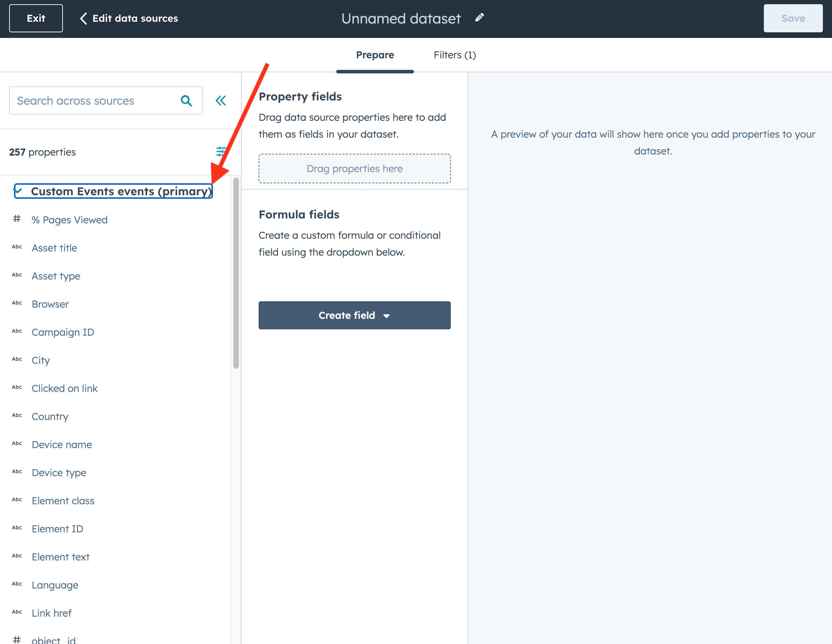This screenshot has height=644, width=832.
Task: Select the Device name property
Action: [61, 445]
